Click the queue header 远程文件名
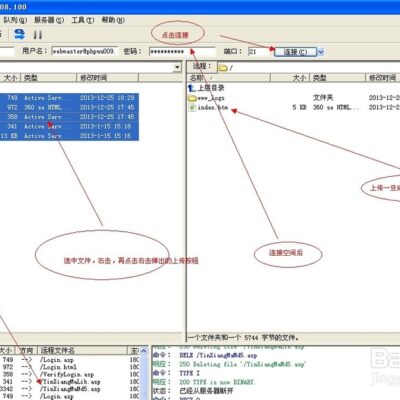This screenshot has height=400, width=400. pyautogui.click(x=82, y=350)
